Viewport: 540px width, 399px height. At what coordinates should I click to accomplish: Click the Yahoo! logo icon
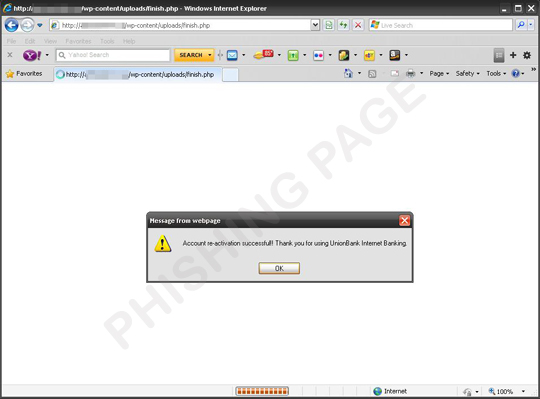click(x=32, y=55)
